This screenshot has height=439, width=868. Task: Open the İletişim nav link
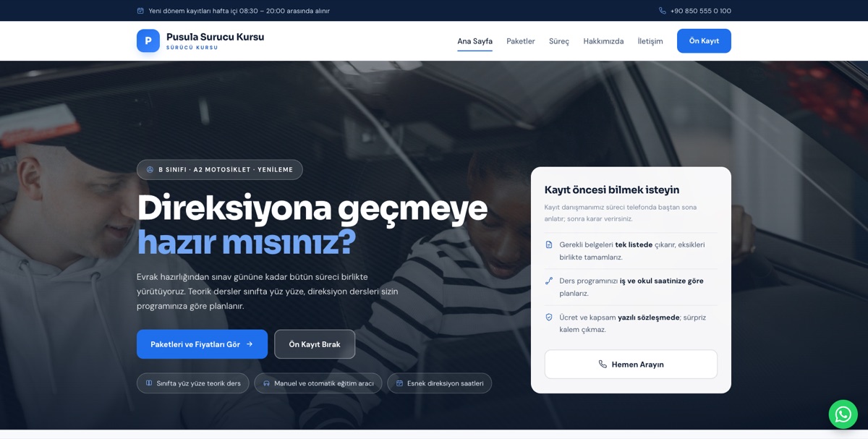click(650, 41)
